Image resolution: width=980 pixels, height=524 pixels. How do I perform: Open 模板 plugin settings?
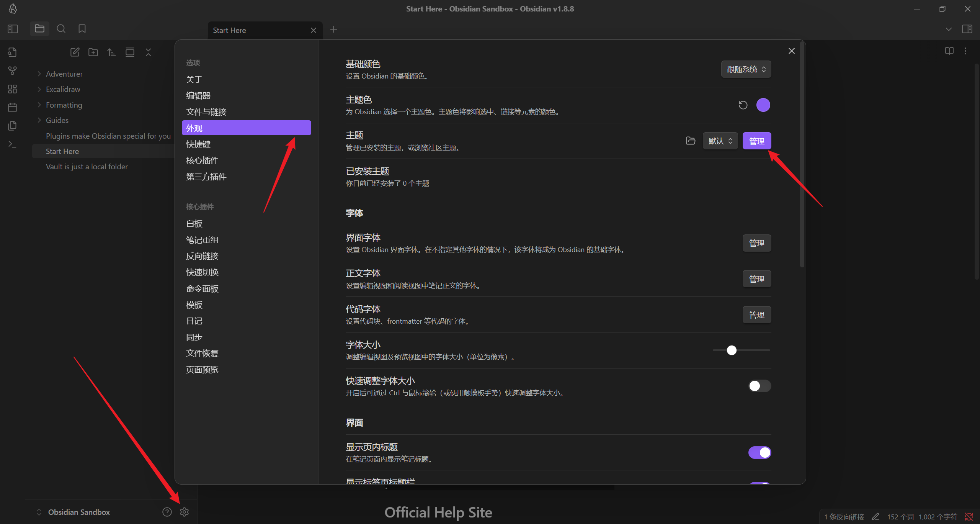(246, 305)
